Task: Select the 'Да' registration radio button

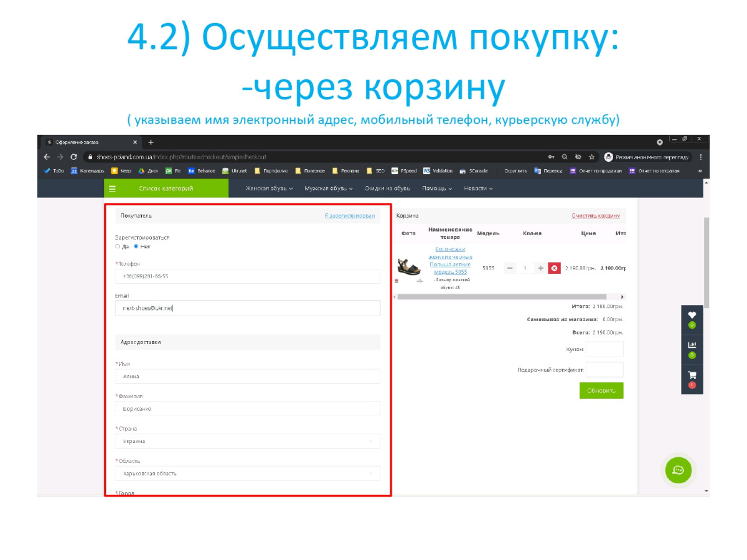Action: 118,246
